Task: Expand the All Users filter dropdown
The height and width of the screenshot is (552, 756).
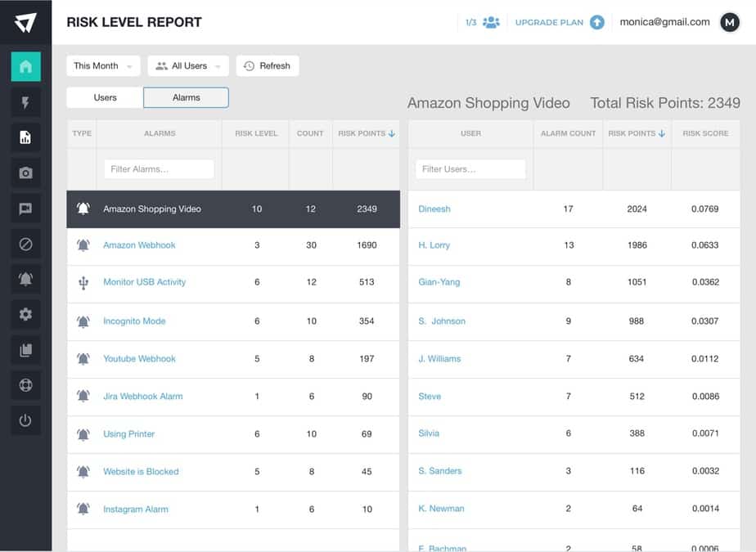Action: [x=188, y=65]
